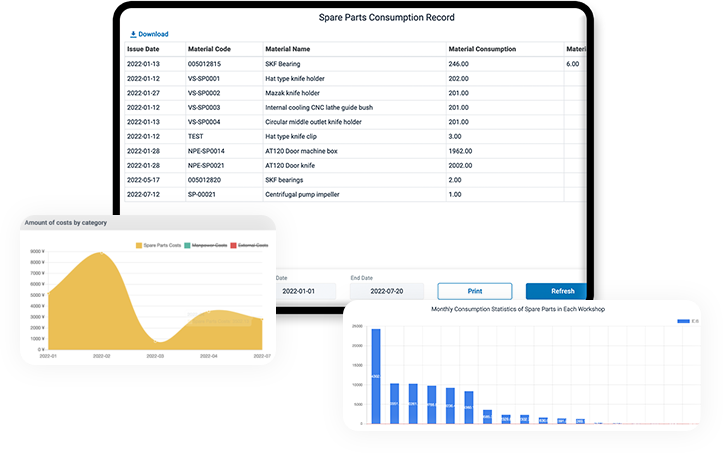The width and height of the screenshot is (723, 453).
Task: Click the Material Name column header
Action: (x=288, y=48)
